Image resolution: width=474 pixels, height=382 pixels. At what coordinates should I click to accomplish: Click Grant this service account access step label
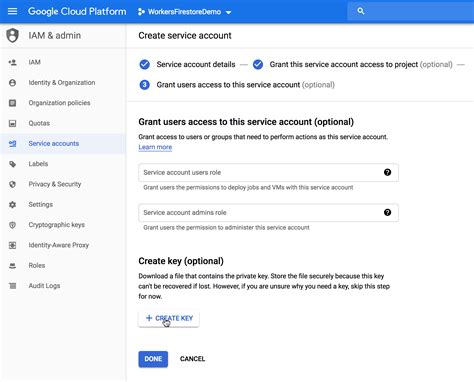361,64
